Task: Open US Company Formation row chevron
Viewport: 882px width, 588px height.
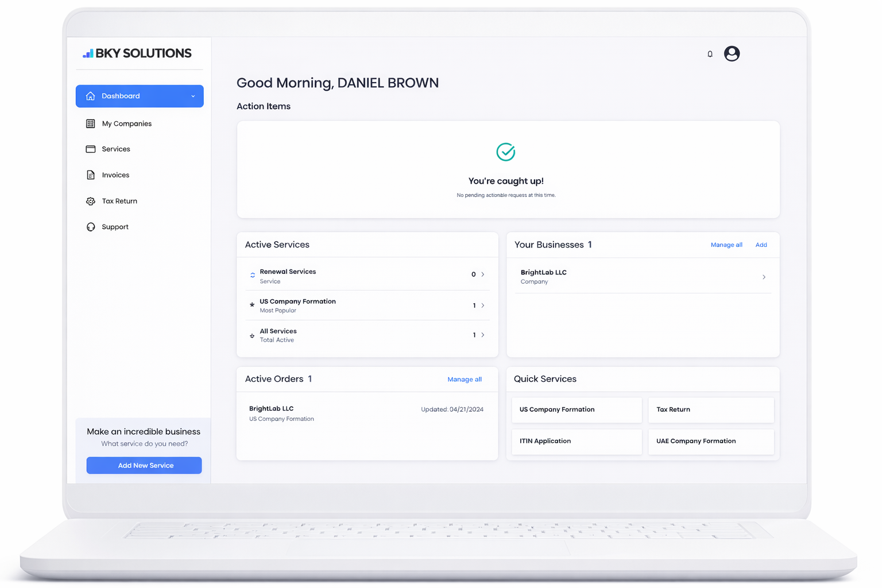Action: click(482, 305)
